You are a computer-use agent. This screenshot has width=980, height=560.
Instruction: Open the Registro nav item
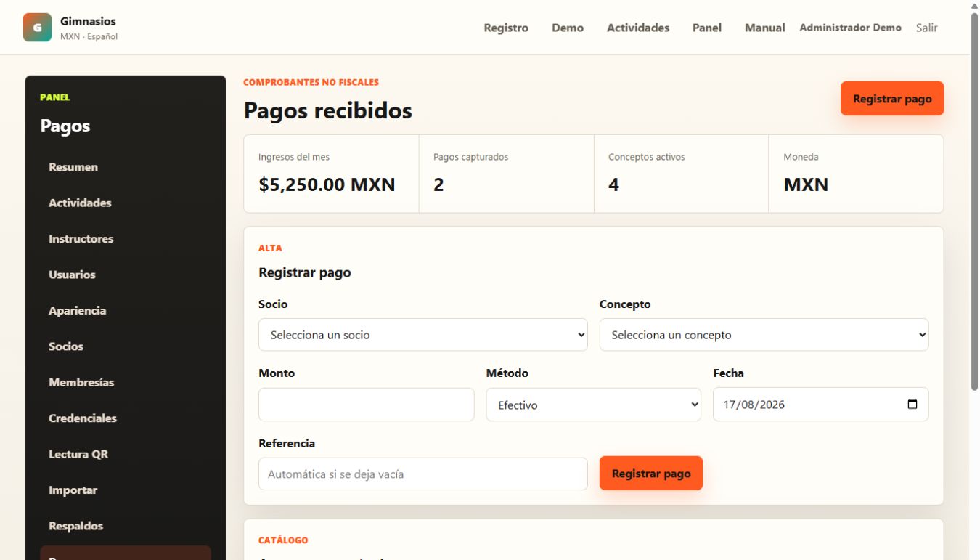point(506,28)
